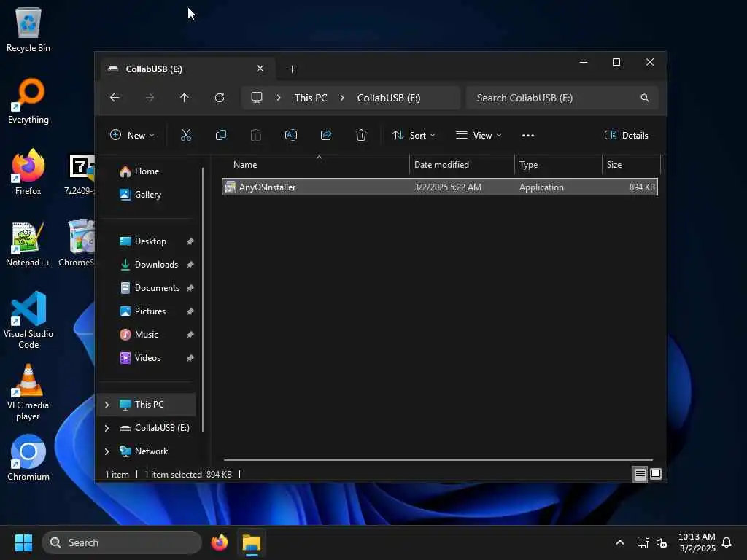Select the Visual Studio Code desktop shortcut
The width and height of the screenshot is (747, 560).
pos(28,320)
